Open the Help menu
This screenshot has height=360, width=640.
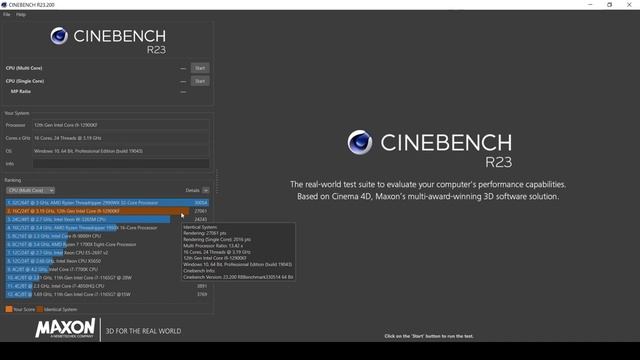click(21, 14)
